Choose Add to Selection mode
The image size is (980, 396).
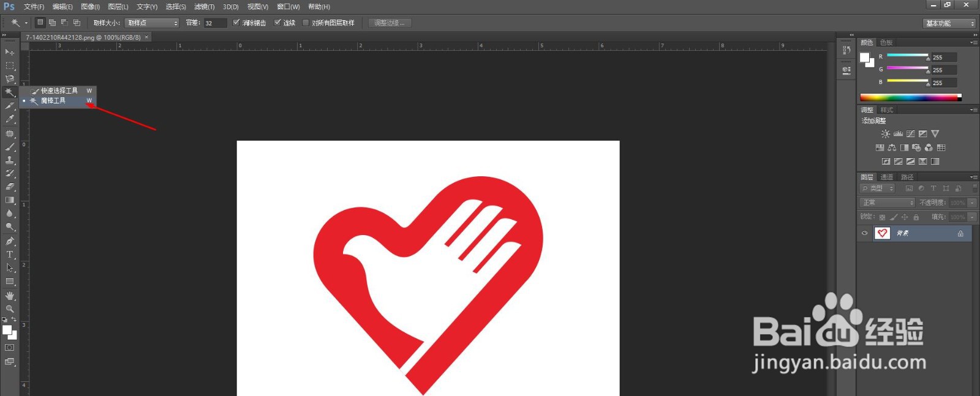point(52,23)
